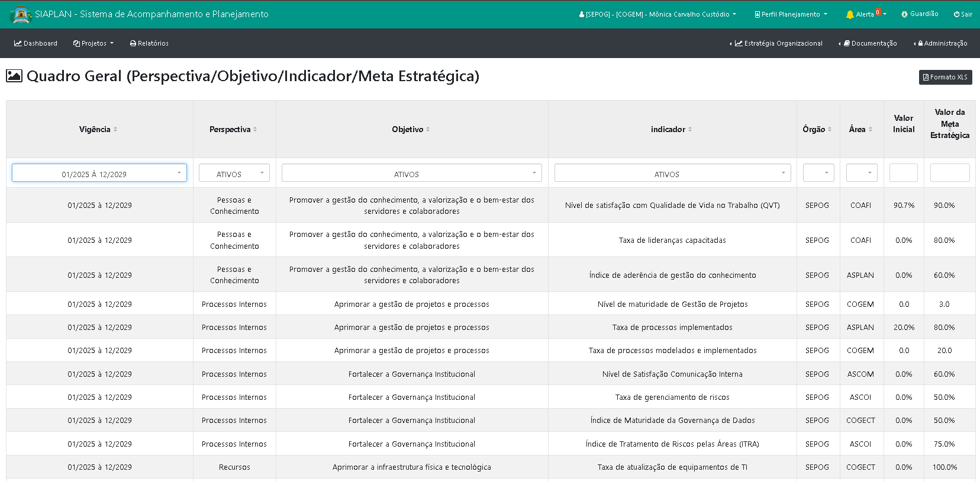Select 'Taxa de processos modelados e implementados'
This screenshot has width=980, height=481.
pyautogui.click(x=672, y=351)
